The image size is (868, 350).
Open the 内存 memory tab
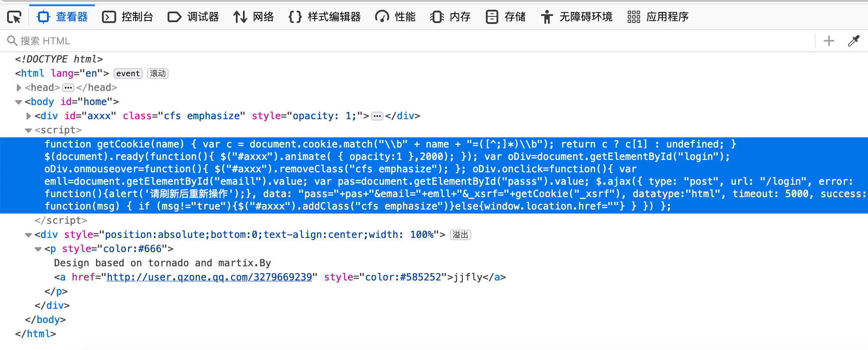450,17
